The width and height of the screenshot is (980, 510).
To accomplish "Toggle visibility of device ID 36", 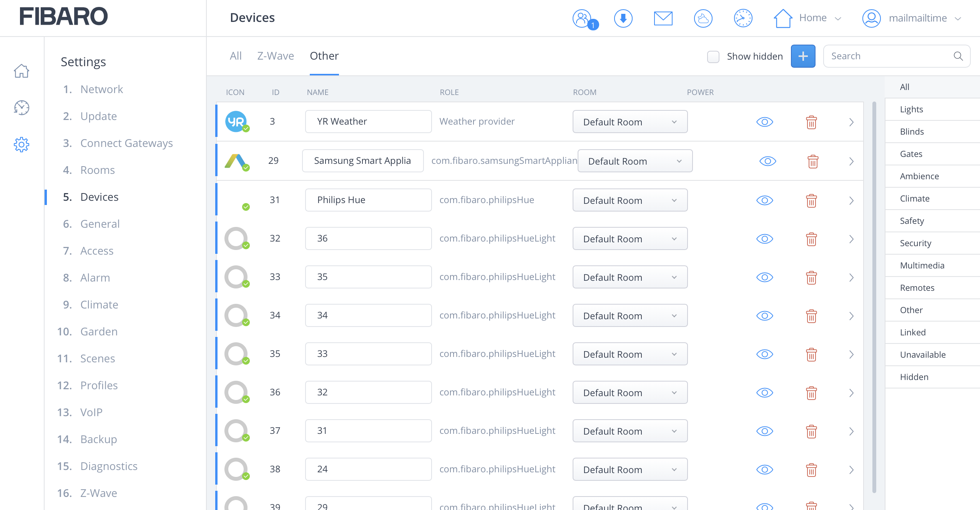I will pyautogui.click(x=765, y=393).
